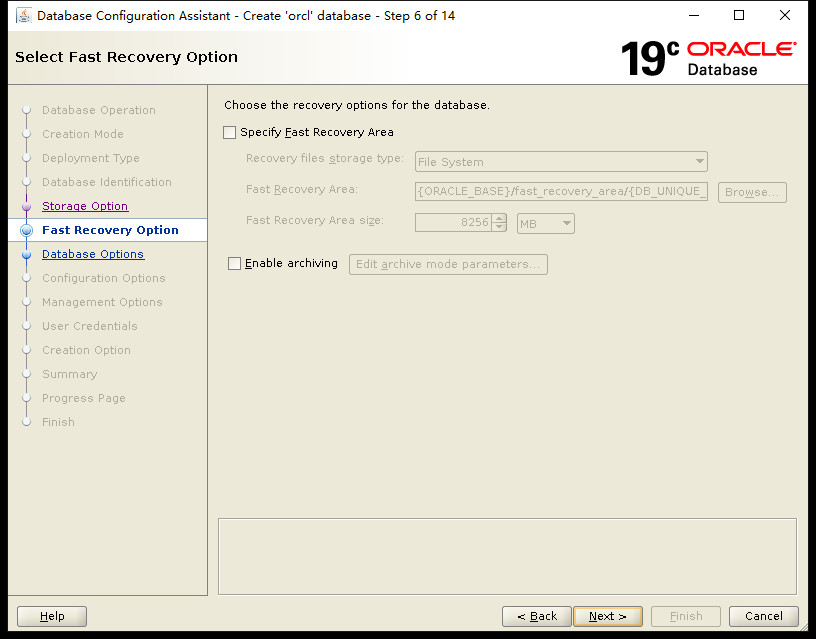Click the Database Options step bullet icon
Image resolution: width=816 pixels, height=639 pixels.
click(x=27, y=254)
